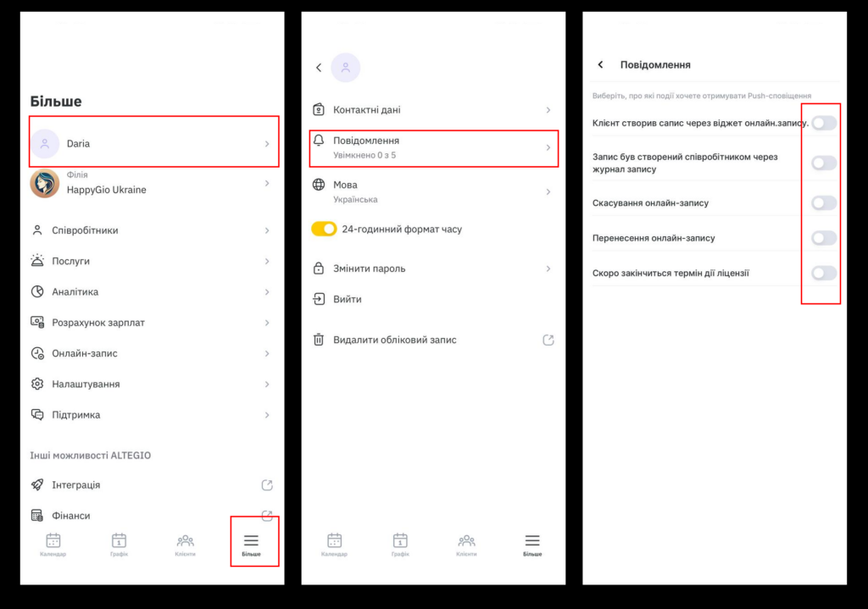Open the Аналітика pie chart icon
Viewport: 868px width, 609px height.
(37, 291)
